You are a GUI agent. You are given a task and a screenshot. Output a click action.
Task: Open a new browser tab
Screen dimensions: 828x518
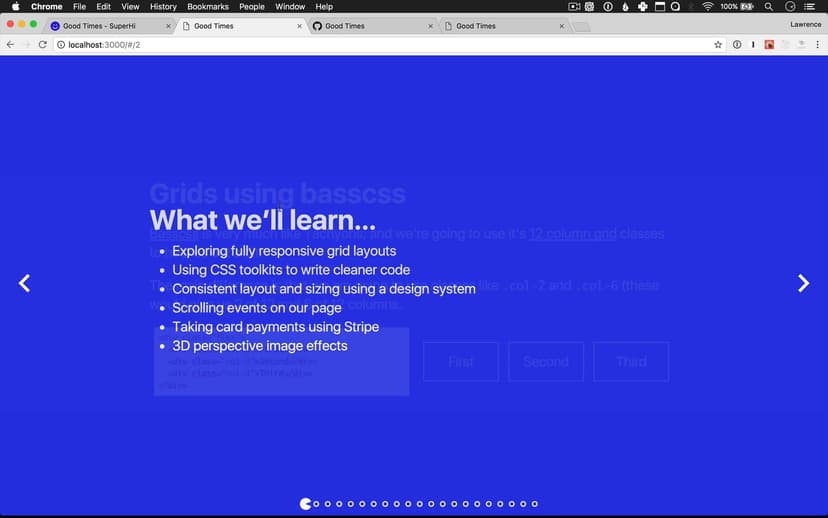tap(581, 26)
